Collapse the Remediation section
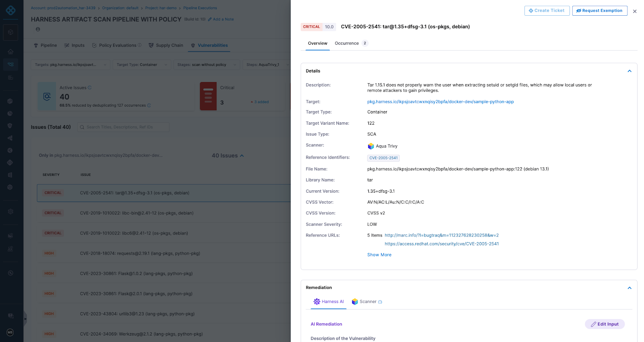644x342 pixels. (x=630, y=288)
